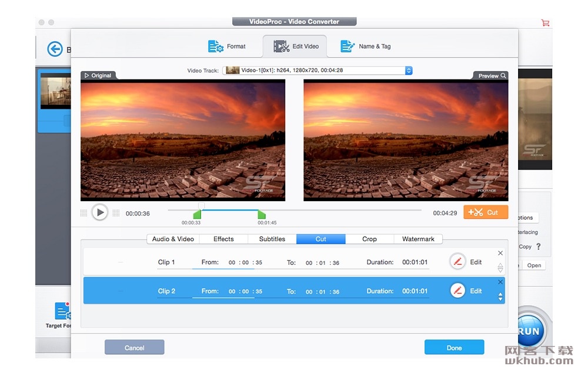Click the Original view label

coord(98,75)
